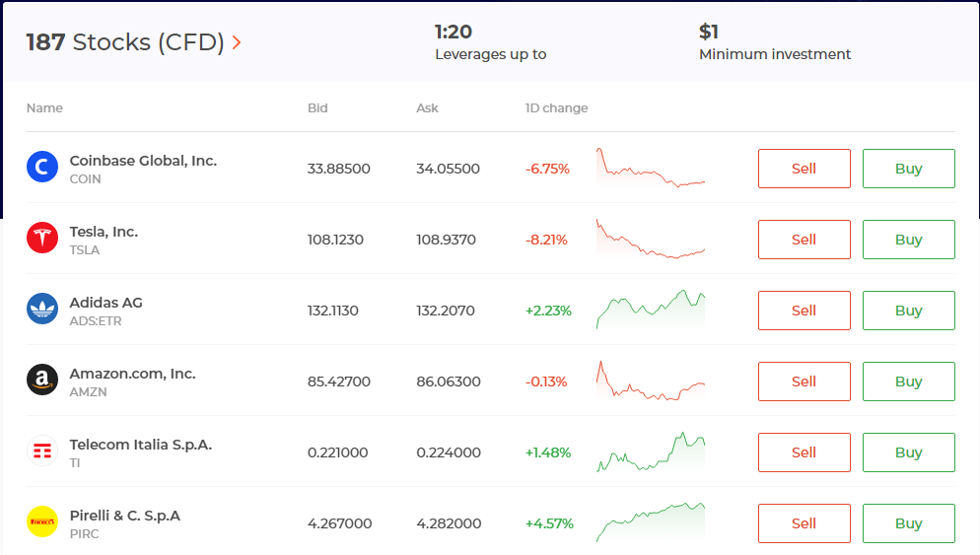
Task: Open the Tesla 1D price chart
Action: pyautogui.click(x=651, y=239)
